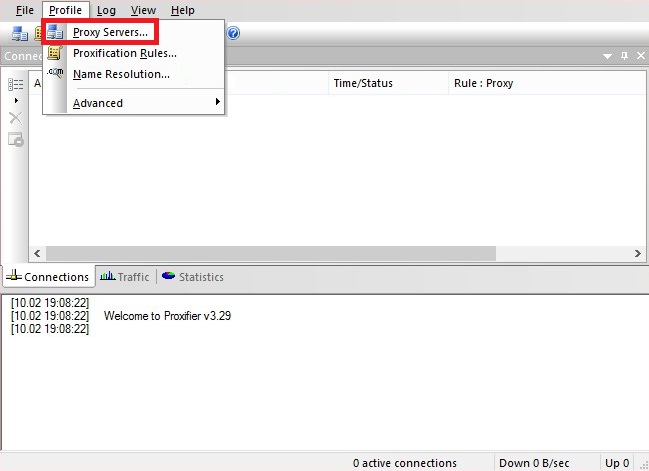649x471 pixels.
Task: Close the Connections panel
Action: (640, 56)
